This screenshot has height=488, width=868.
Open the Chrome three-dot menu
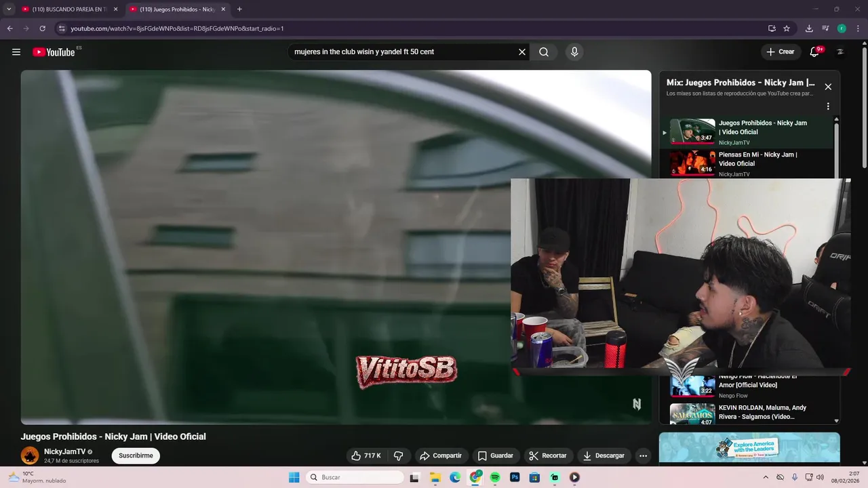point(858,28)
